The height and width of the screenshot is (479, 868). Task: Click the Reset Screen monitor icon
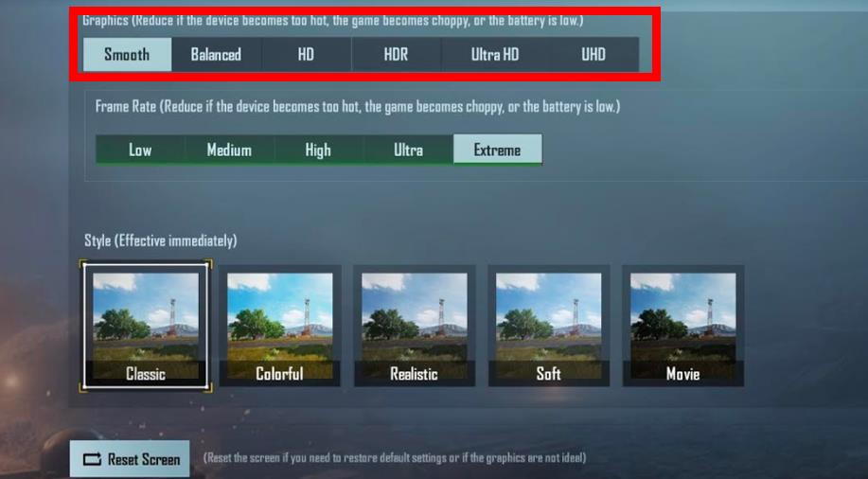(x=92, y=459)
